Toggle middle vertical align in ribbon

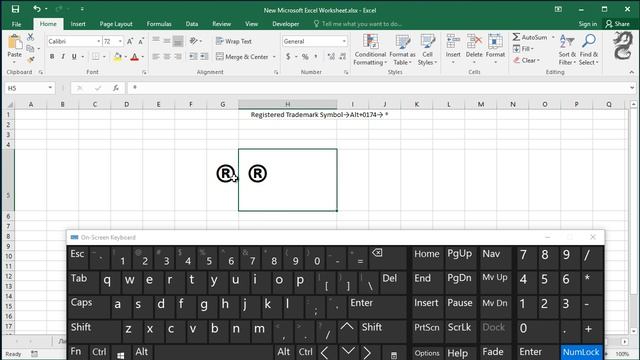point(167,41)
